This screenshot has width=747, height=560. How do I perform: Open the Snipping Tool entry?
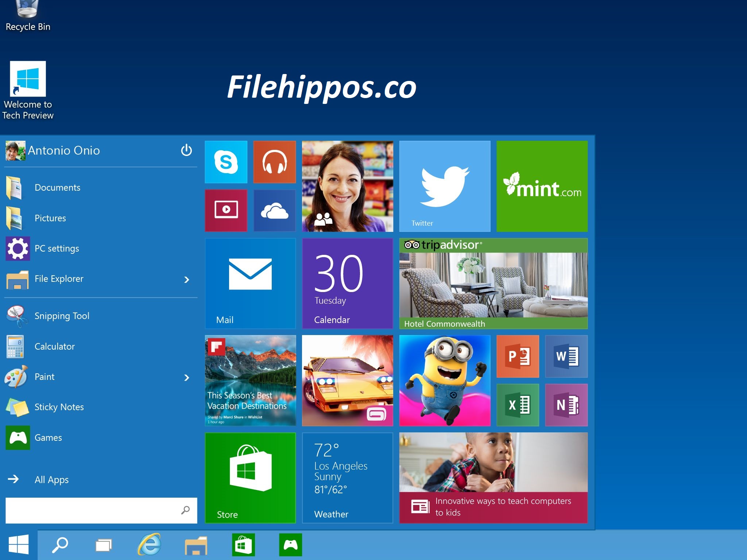tap(62, 316)
